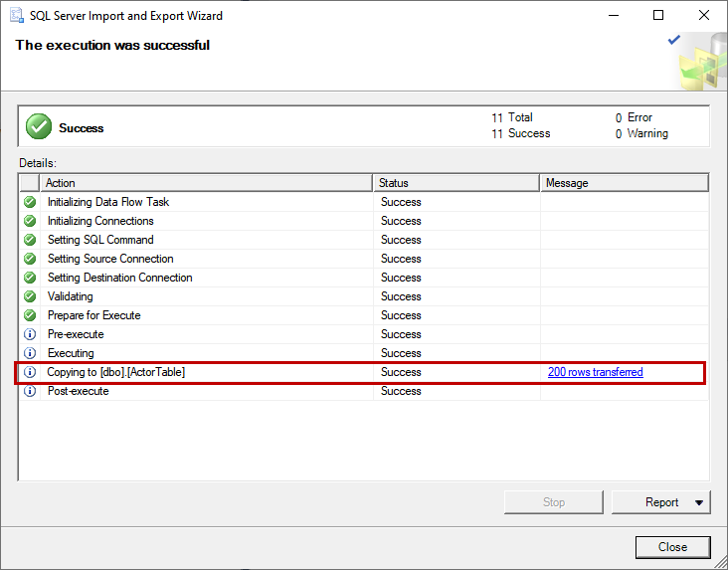728x570 pixels.
Task: Click Success status of Post-execute row
Action: [401, 391]
